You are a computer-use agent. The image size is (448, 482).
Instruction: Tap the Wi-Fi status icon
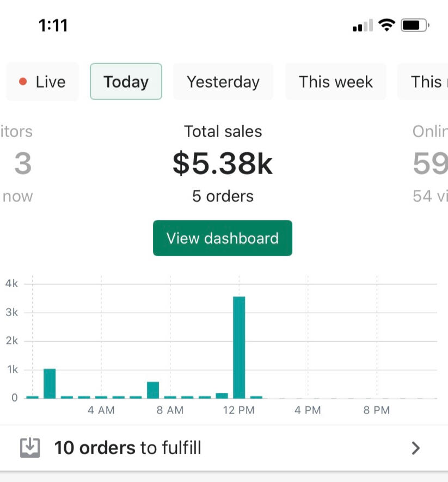click(386, 25)
